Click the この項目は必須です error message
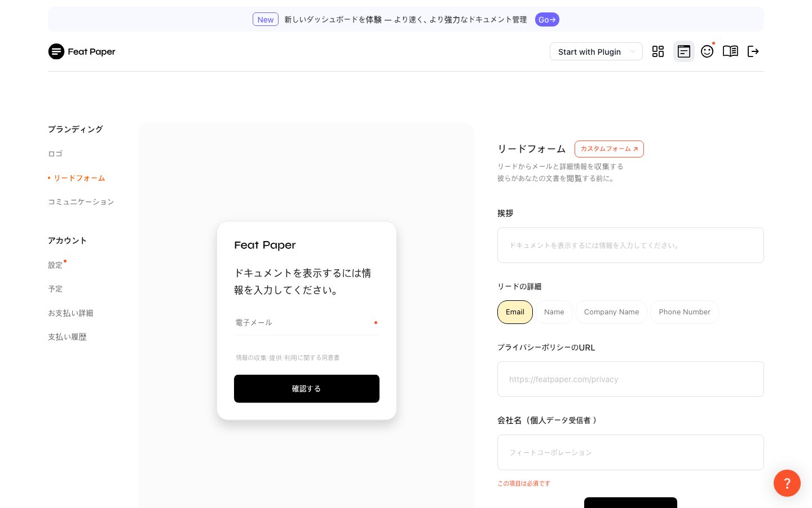Image resolution: width=812 pixels, height=508 pixels. point(524,484)
